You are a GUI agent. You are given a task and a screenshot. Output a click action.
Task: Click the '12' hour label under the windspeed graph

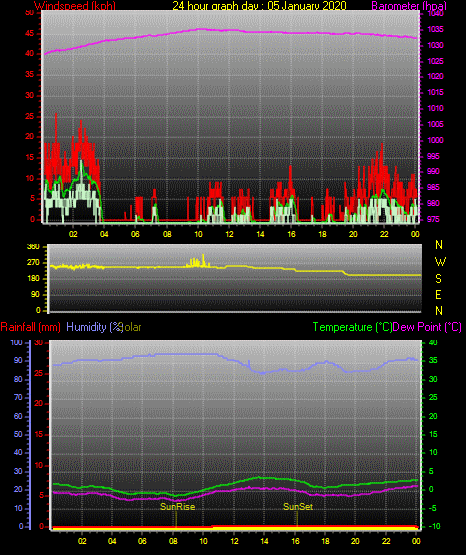click(x=230, y=234)
